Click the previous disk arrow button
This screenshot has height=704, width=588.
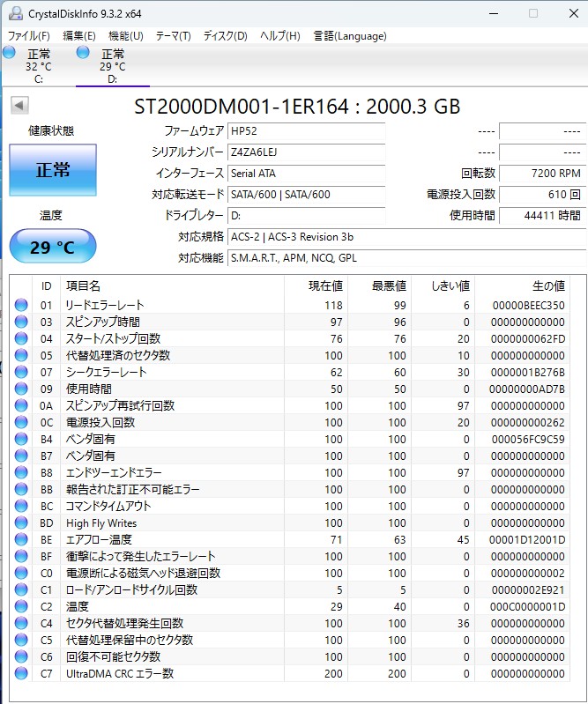click(x=19, y=106)
